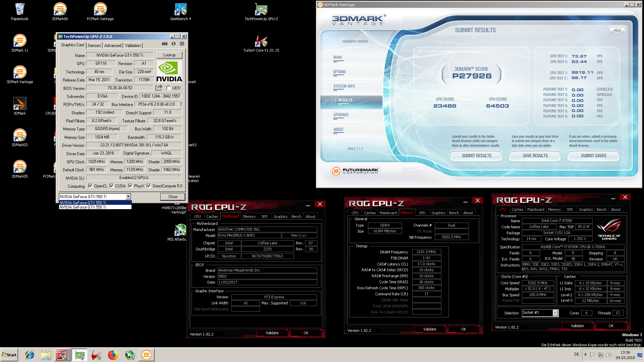
Task: Open the Socket #1 selection dropdown
Action: click(555, 313)
